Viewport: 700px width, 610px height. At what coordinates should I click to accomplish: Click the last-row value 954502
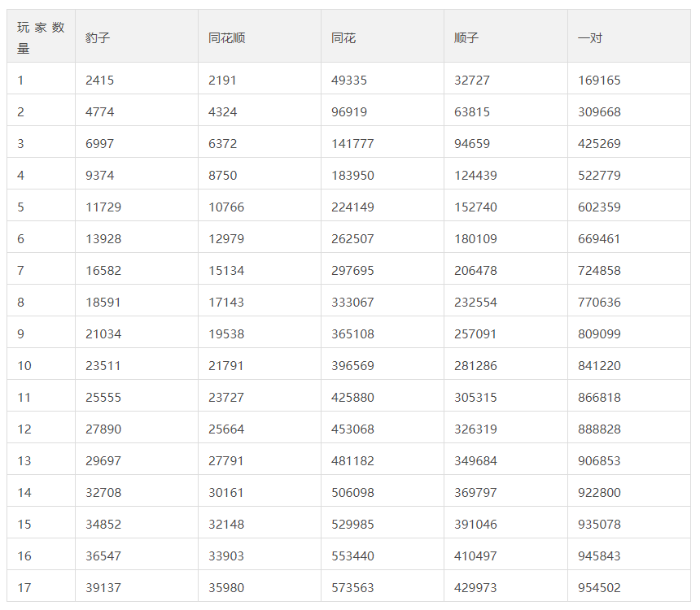point(599,588)
